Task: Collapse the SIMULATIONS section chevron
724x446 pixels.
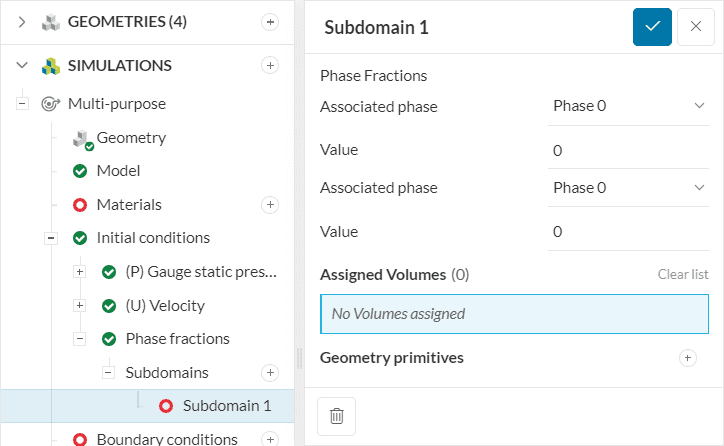Action: click(x=22, y=65)
